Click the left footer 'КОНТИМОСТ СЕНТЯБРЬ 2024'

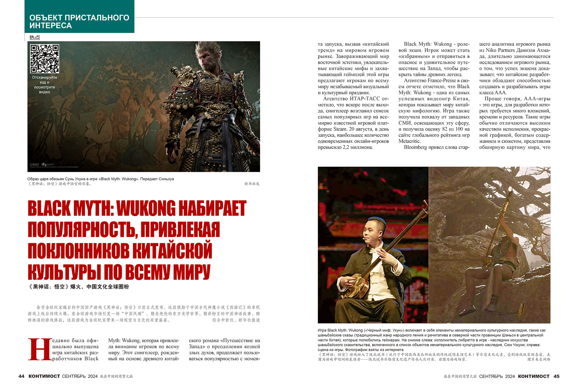pos(63,376)
